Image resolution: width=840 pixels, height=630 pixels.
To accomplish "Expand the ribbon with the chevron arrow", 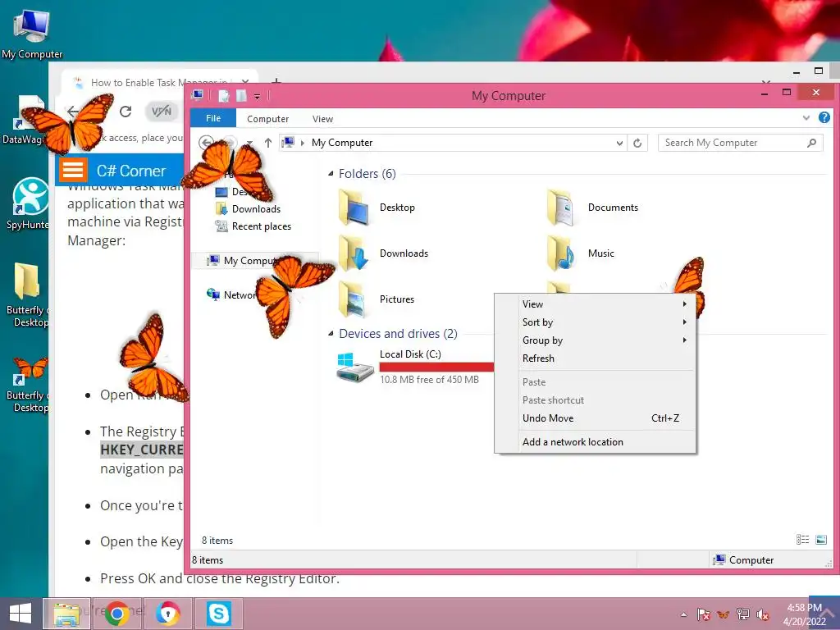I will (806, 118).
